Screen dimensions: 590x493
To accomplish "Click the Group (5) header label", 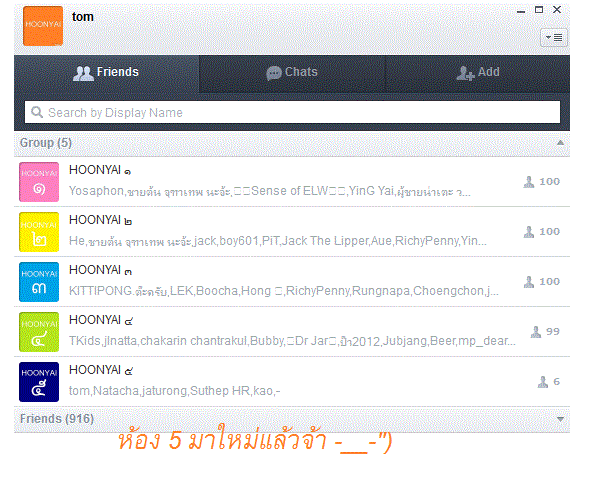I will point(46,143).
